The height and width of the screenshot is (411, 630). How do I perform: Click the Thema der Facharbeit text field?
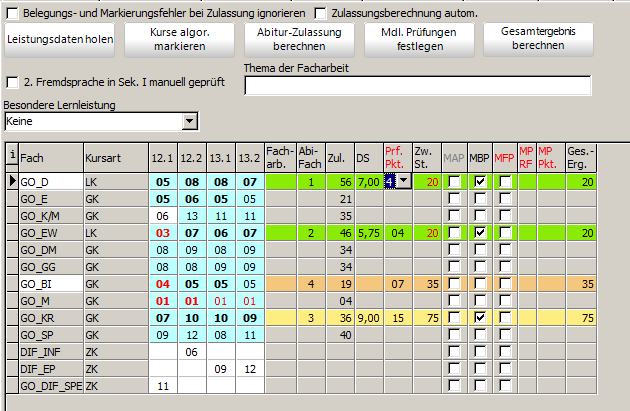tap(418, 85)
